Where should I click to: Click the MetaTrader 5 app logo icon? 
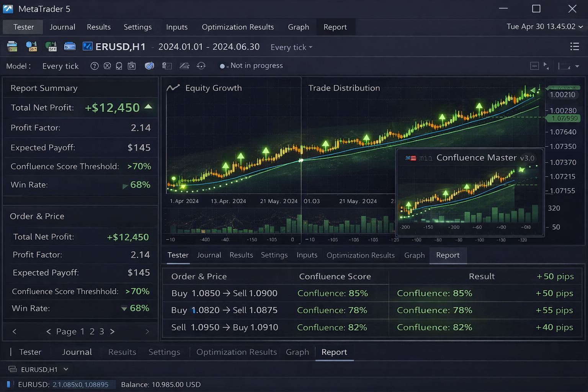point(8,9)
